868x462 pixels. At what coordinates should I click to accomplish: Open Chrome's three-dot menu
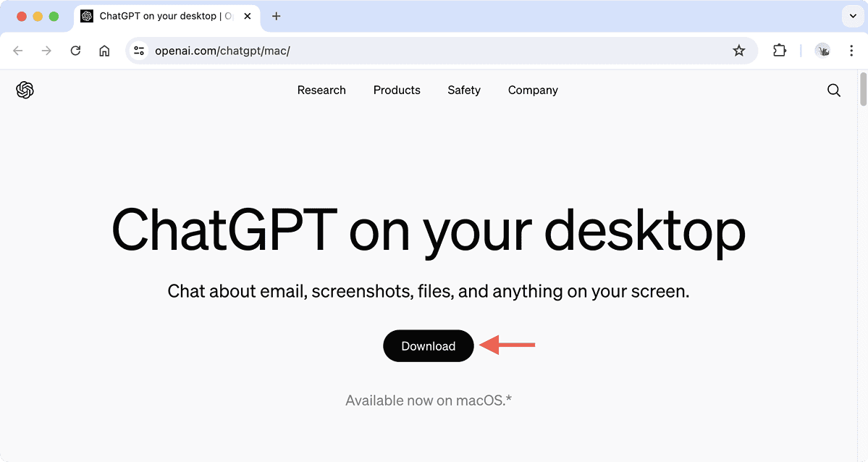tap(851, 51)
